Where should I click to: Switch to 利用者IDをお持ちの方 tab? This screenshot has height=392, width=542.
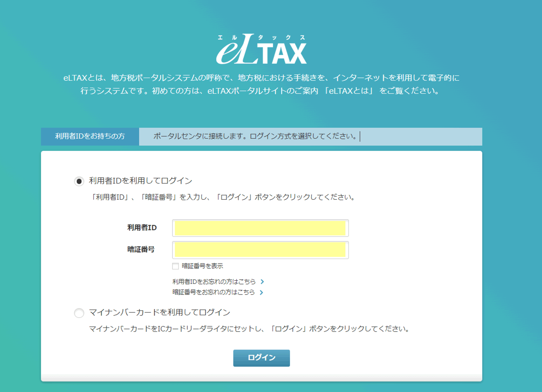tap(90, 136)
